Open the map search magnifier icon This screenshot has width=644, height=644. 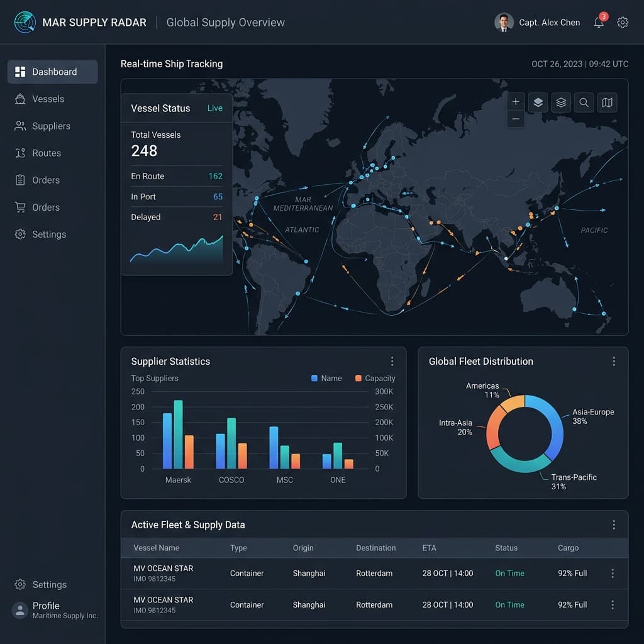pyautogui.click(x=584, y=103)
